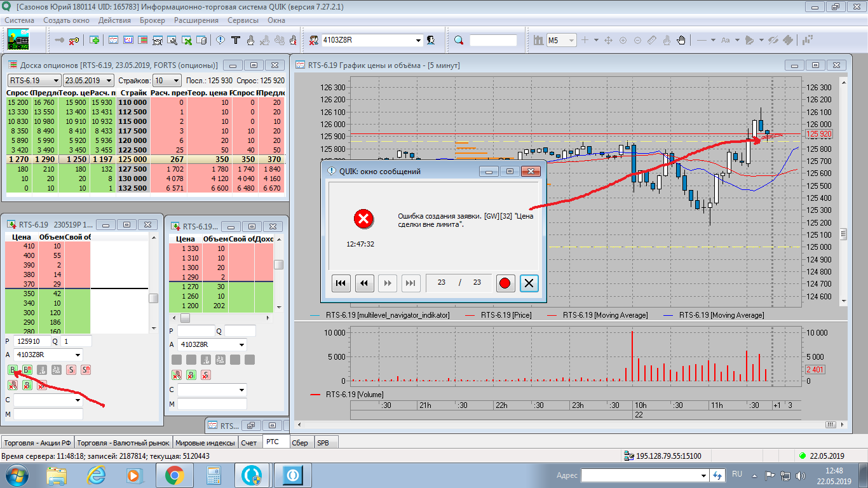Click the Bm market buy button
The width and height of the screenshot is (868, 488).
(x=27, y=370)
